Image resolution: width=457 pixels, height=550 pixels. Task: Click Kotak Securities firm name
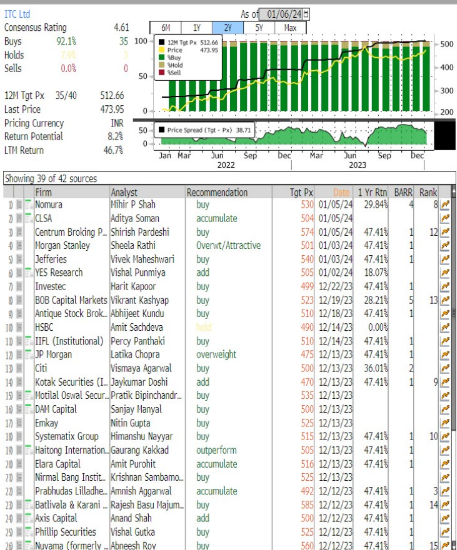click(71, 382)
